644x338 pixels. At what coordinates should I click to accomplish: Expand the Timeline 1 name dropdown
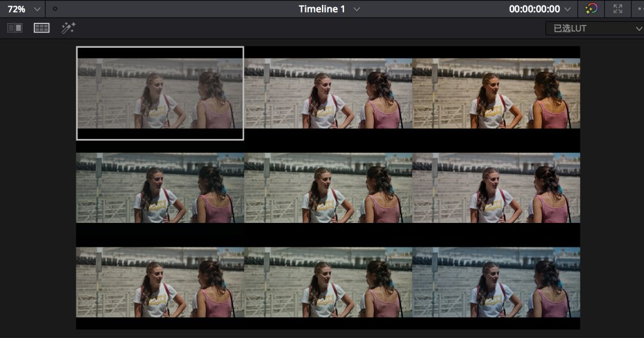click(x=357, y=9)
